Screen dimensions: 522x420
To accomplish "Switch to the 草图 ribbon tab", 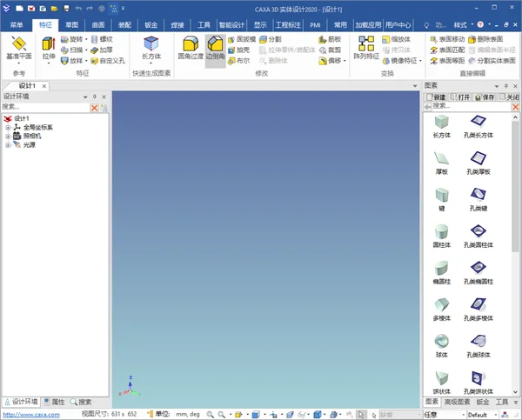I will pyautogui.click(x=71, y=25).
